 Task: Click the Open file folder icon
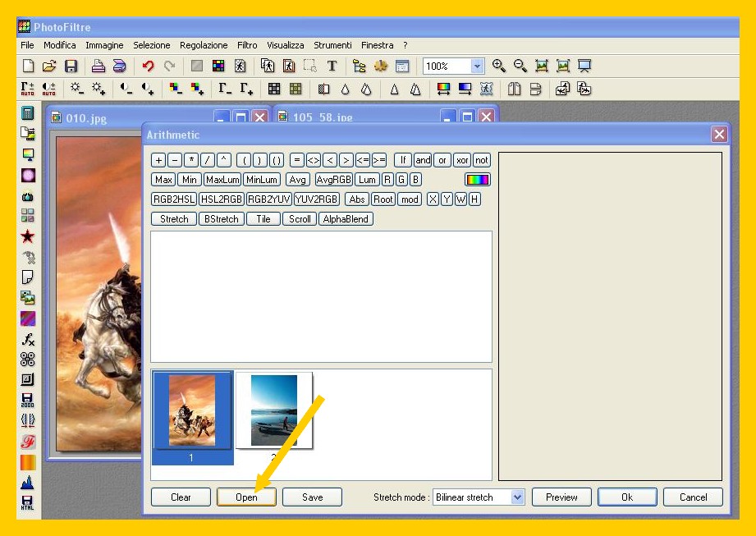click(49, 66)
